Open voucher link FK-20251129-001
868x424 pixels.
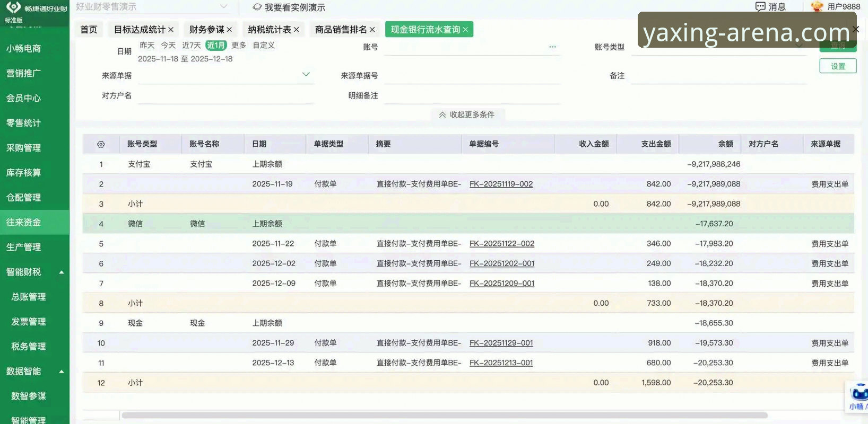pos(501,343)
